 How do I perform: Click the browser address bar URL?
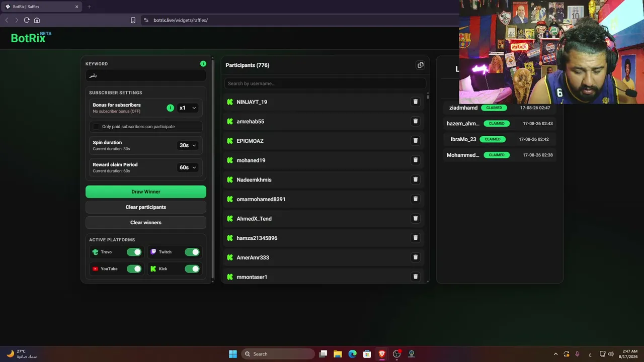(x=181, y=20)
